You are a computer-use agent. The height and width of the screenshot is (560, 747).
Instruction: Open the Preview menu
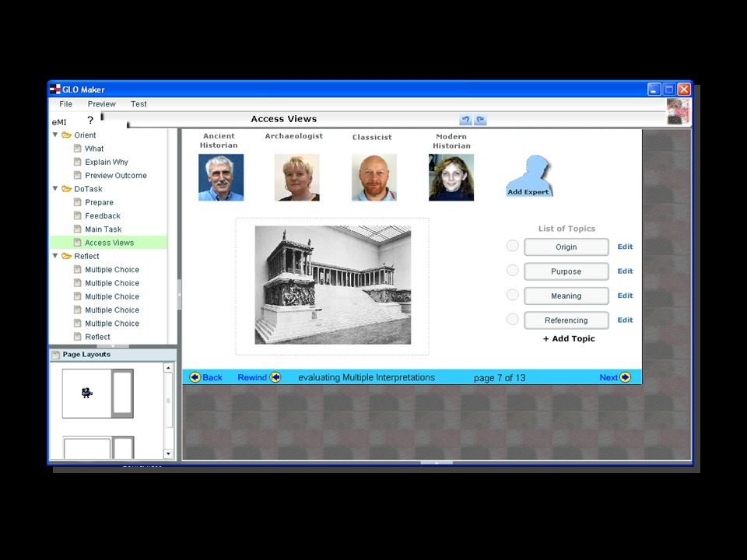click(101, 103)
